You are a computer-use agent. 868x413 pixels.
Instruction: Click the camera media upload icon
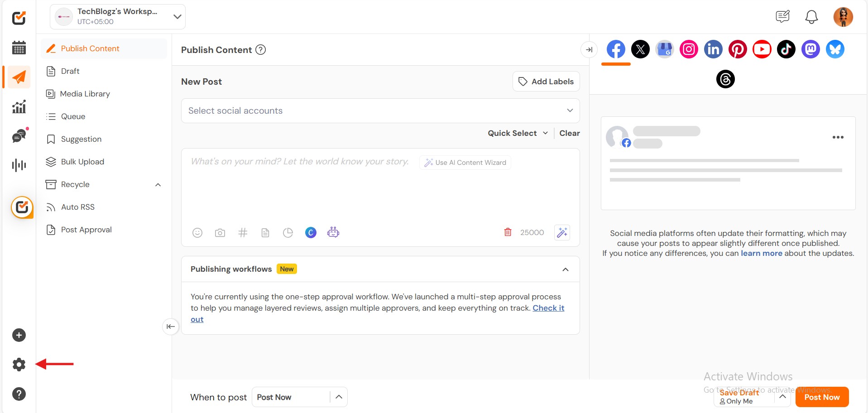coord(220,233)
